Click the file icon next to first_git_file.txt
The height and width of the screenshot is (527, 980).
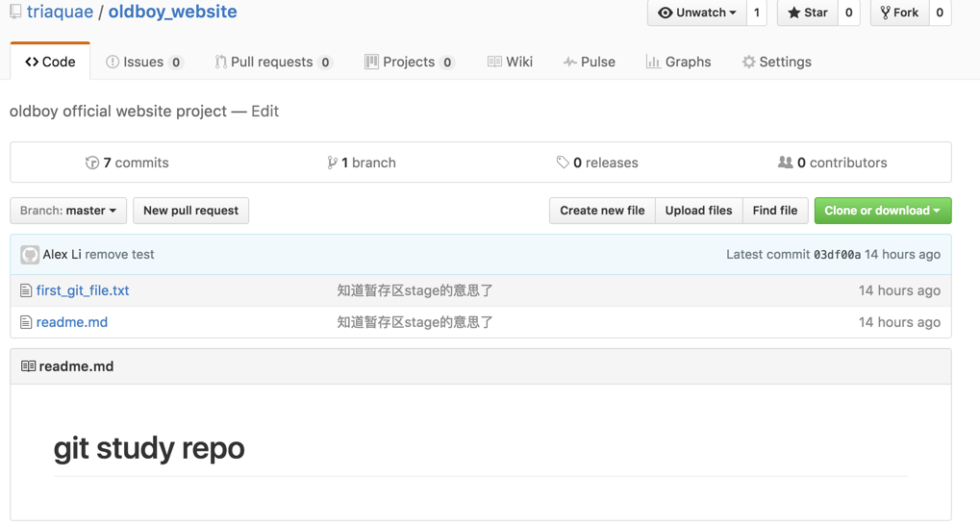[26, 290]
